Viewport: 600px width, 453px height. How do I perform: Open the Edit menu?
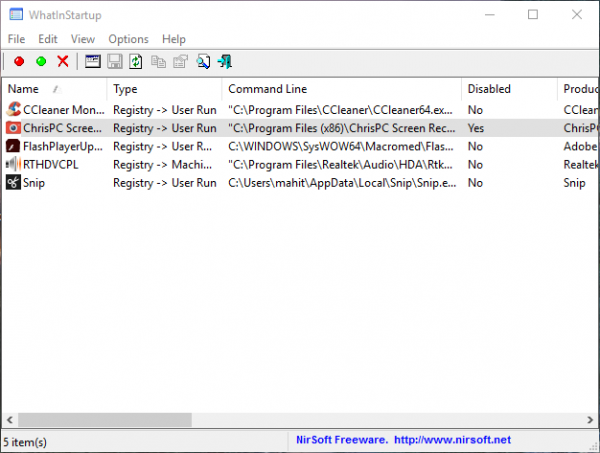coord(48,39)
